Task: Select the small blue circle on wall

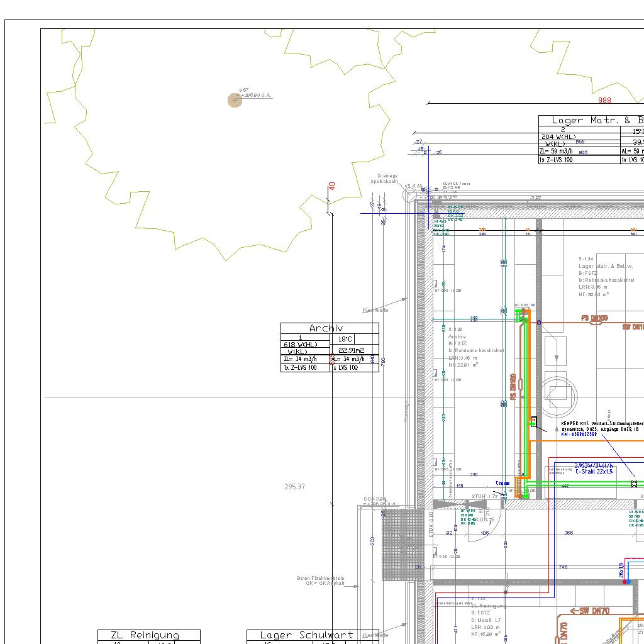Action: click(538, 322)
